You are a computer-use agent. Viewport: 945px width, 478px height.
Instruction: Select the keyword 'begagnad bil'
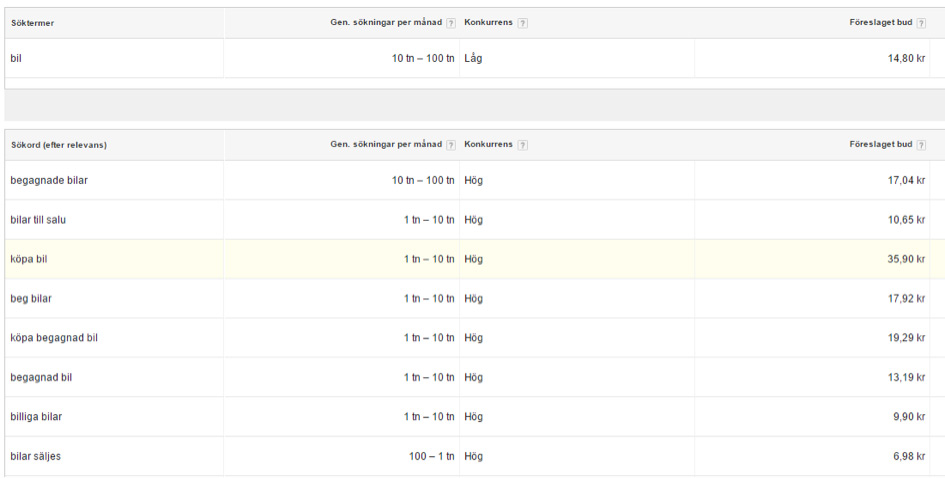tap(41, 377)
